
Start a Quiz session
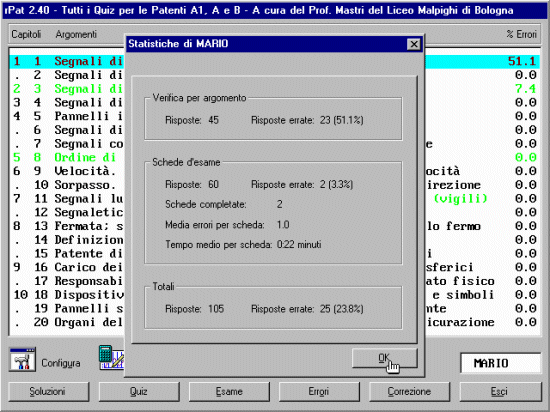point(139,391)
